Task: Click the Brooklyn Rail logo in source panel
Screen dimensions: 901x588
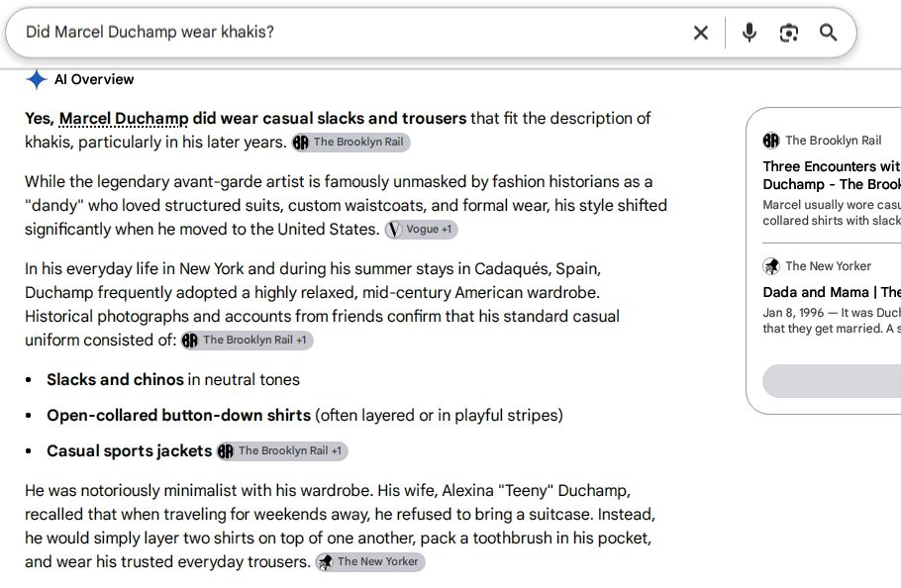Action: 770,141
